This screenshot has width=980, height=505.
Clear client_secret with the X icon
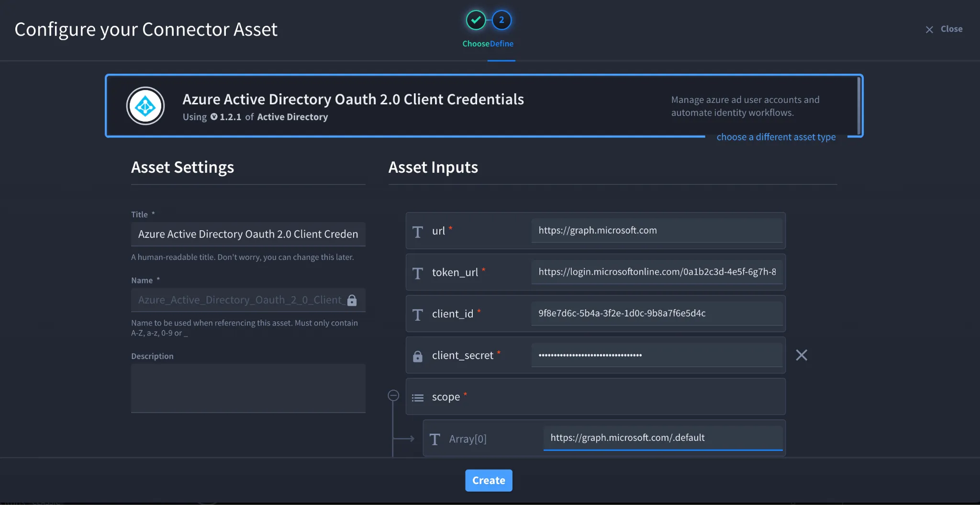click(x=802, y=355)
